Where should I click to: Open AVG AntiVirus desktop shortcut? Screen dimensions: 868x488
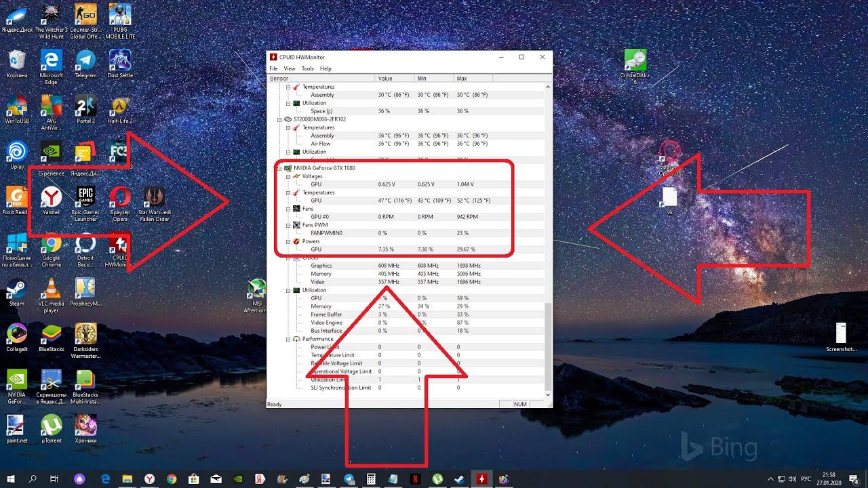coord(52,113)
